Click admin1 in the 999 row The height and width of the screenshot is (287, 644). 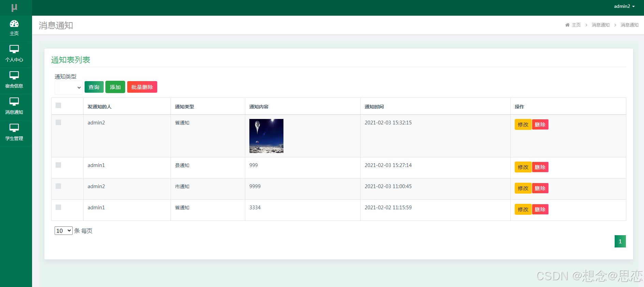(96, 165)
